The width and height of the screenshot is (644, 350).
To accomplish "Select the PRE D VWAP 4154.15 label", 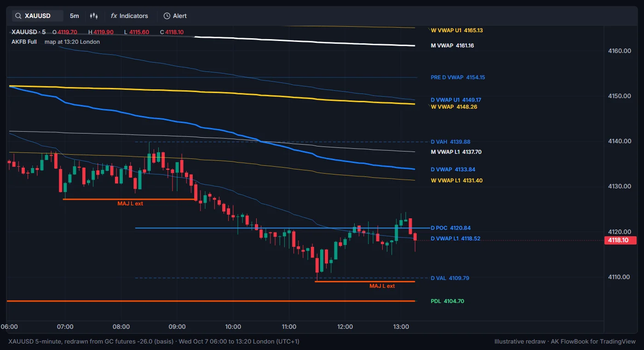I will point(458,77).
